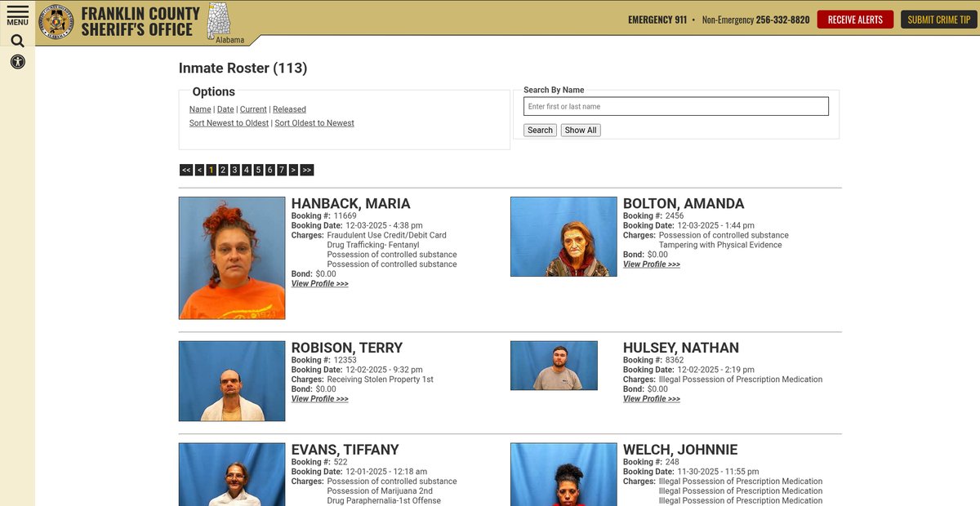This screenshot has height=506, width=980.
Task: Click the EVANS, TIFFANY name heading
Action: pyautogui.click(x=345, y=450)
